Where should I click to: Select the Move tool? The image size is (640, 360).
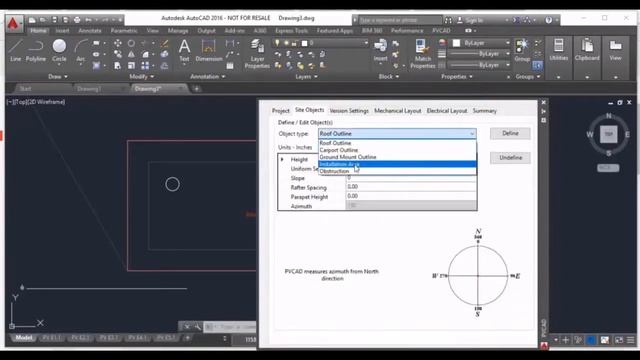tap(118, 43)
